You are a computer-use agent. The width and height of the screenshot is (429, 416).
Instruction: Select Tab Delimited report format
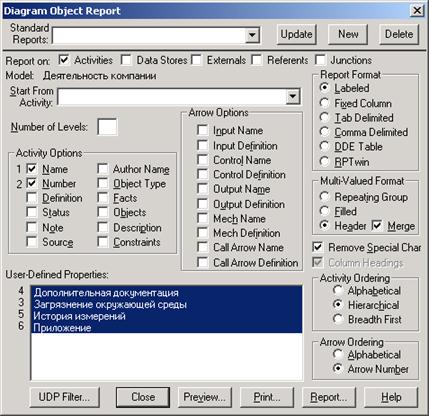coord(324,117)
